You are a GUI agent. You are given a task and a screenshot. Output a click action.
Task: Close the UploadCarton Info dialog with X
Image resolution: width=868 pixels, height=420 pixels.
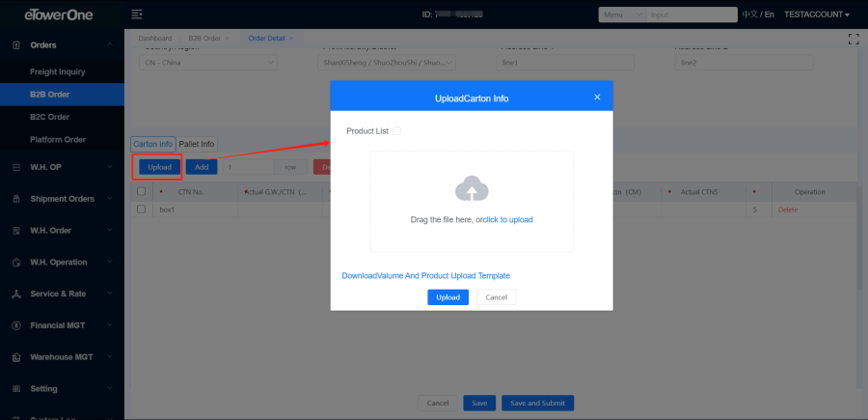point(597,98)
